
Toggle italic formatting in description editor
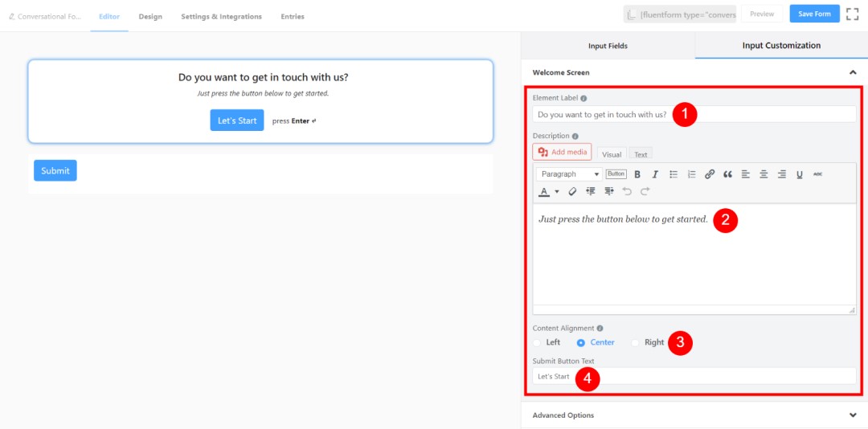(x=655, y=174)
